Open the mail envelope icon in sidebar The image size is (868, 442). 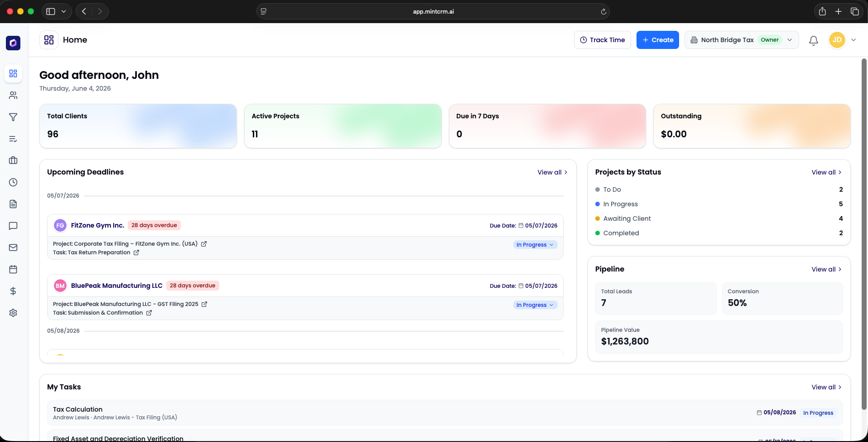(13, 248)
